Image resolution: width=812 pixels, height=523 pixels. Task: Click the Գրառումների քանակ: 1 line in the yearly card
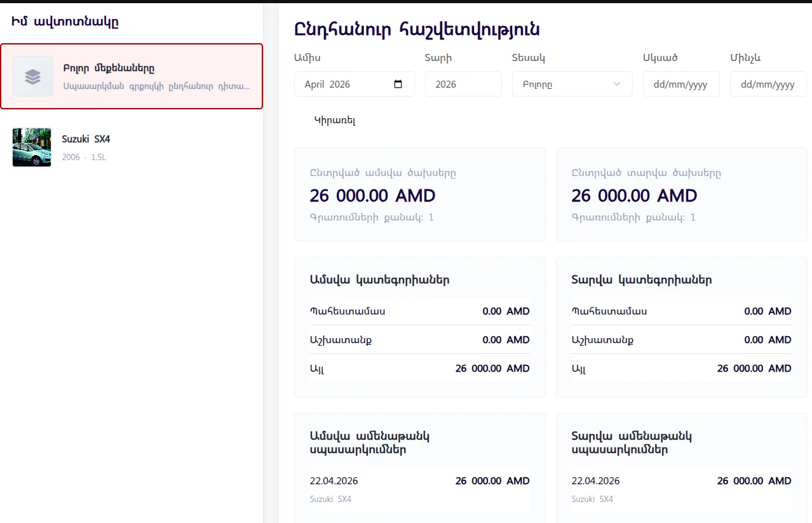(x=633, y=217)
